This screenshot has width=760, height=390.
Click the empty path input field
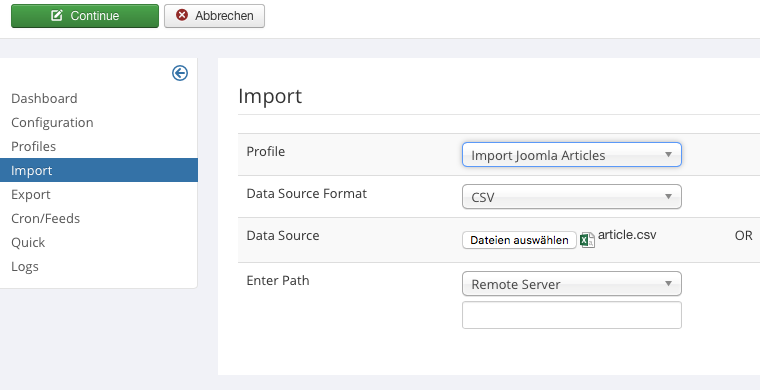(572, 315)
